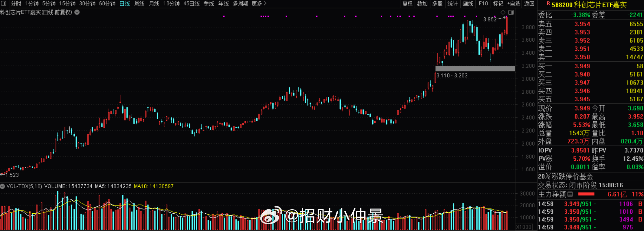Viewport: 644px width, 231px height.
Task: Open the 主力净额 detail list icon
Action: 570,194
